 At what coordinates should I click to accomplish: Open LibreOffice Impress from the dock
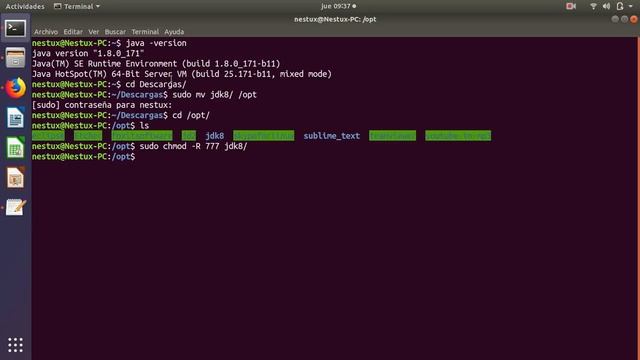click(16, 178)
